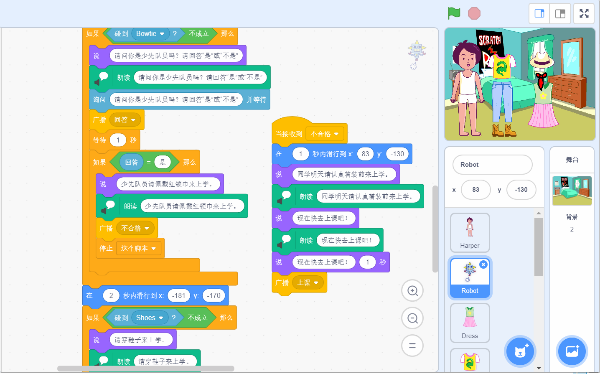Zoom in on the code workspace

click(412, 291)
